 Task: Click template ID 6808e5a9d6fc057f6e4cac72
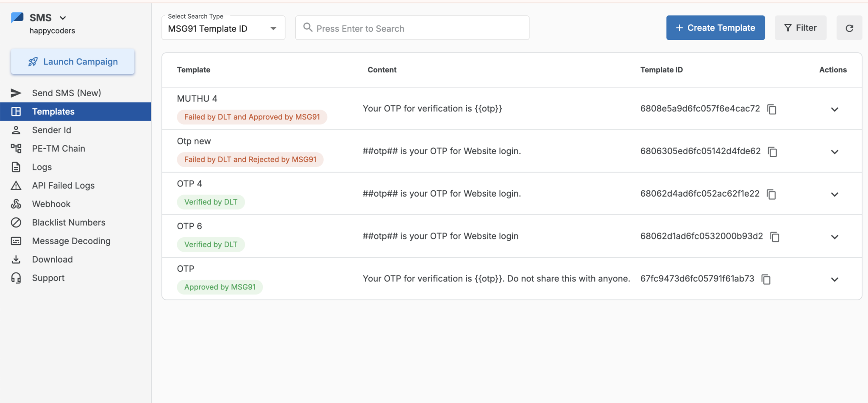coord(700,108)
